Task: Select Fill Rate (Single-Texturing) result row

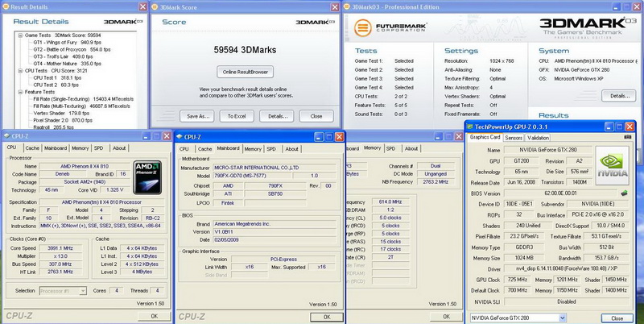Action: [84, 99]
